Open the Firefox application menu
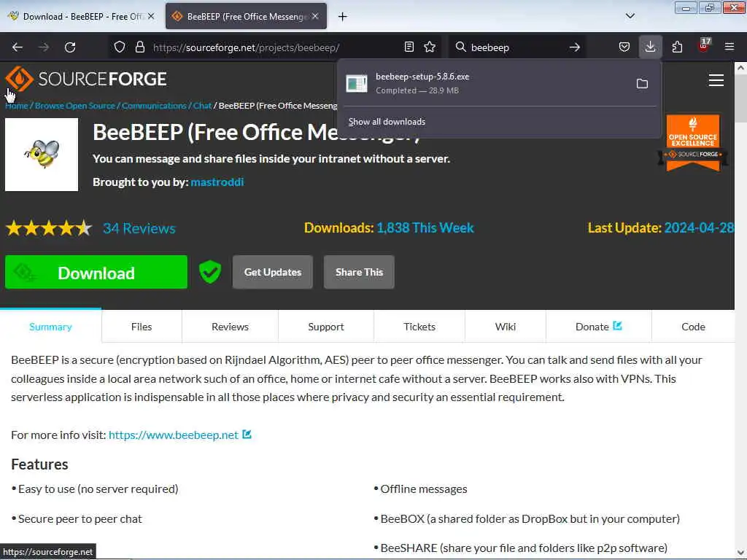 729,47
